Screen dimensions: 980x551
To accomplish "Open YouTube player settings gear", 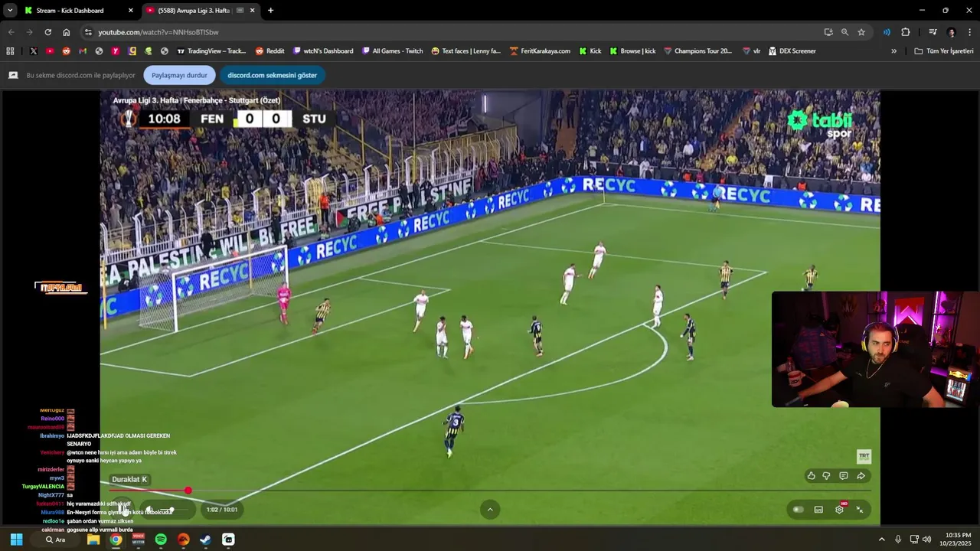I will tap(839, 510).
